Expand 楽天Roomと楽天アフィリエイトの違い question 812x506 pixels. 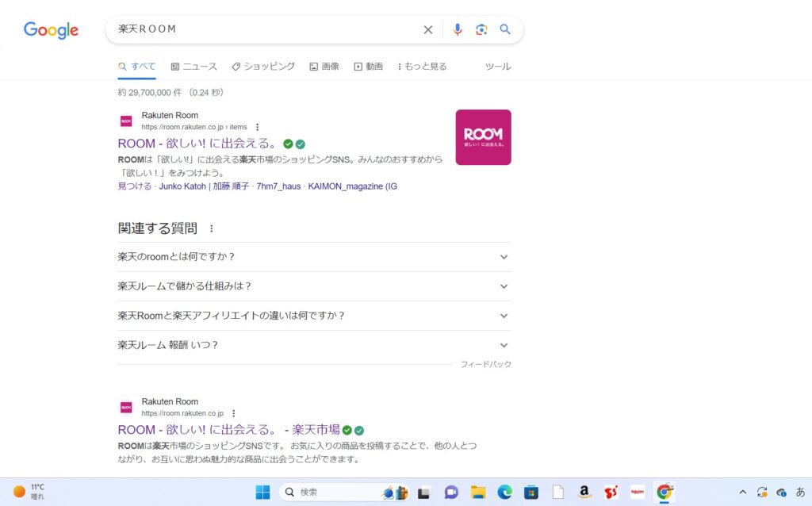pos(504,316)
